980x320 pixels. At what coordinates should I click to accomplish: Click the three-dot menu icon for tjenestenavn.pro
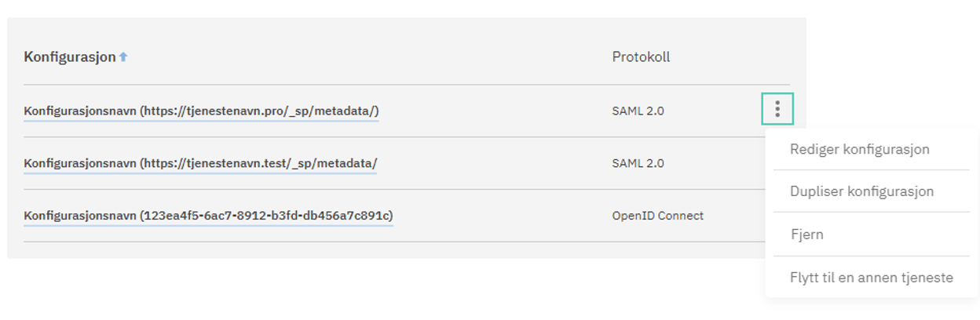point(777,109)
